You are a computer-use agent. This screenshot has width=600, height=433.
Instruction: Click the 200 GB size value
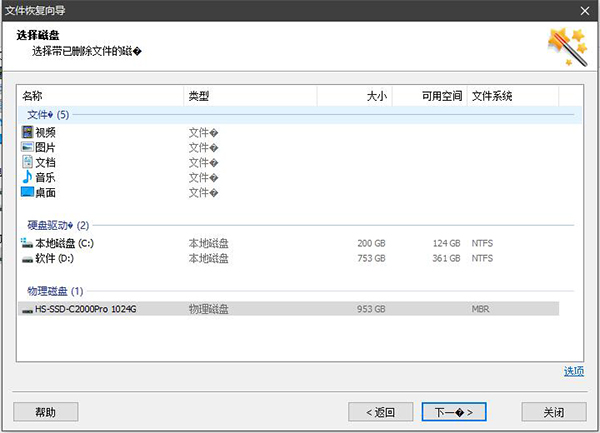pos(371,243)
